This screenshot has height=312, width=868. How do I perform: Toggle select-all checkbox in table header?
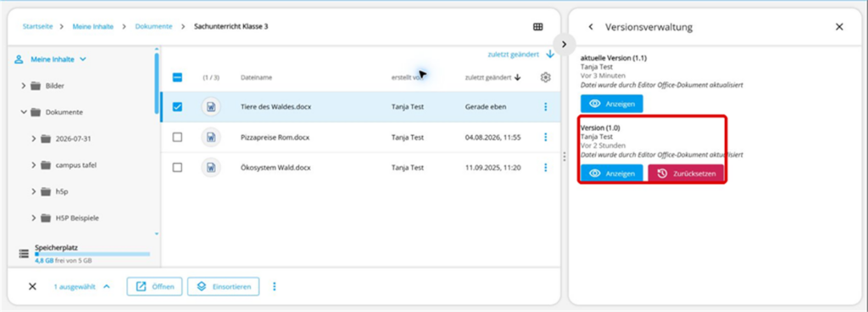click(177, 77)
